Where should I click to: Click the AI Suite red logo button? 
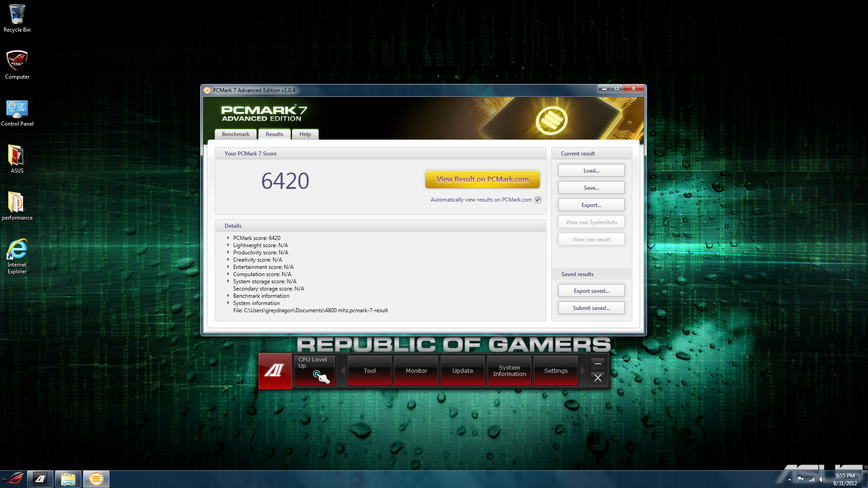tap(274, 371)
